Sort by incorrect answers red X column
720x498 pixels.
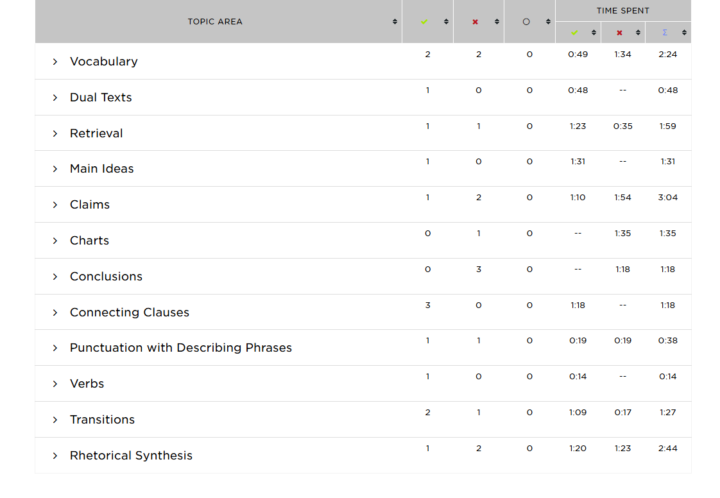coord(496,22)
